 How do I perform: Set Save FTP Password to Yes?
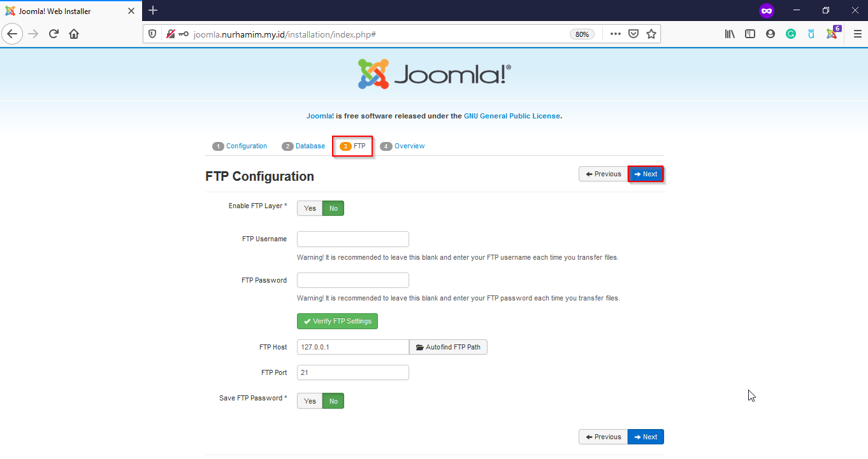coord(310,401)
